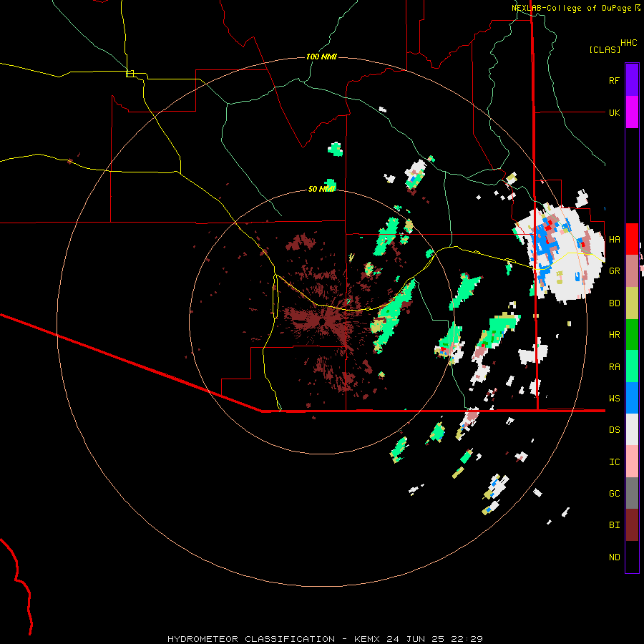644x644 pixels.
Task: Click the BD legend label
Action: (614, 303)
